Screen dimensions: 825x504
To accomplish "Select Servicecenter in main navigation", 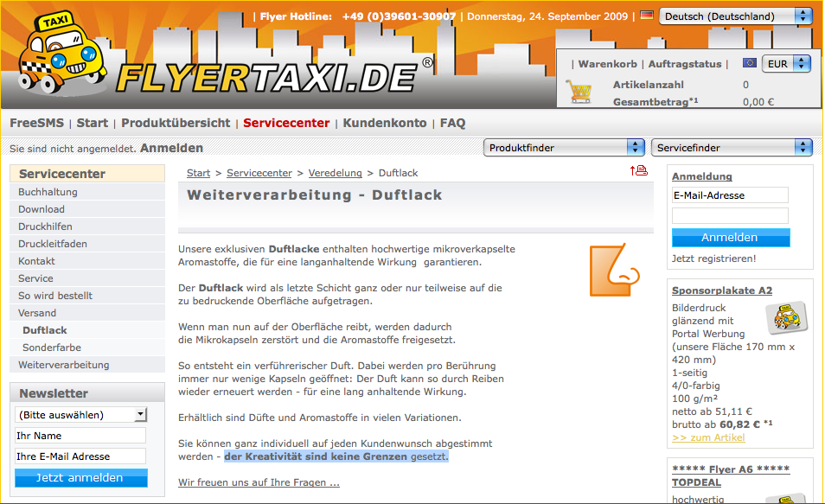I will click(x=286, y=123).
